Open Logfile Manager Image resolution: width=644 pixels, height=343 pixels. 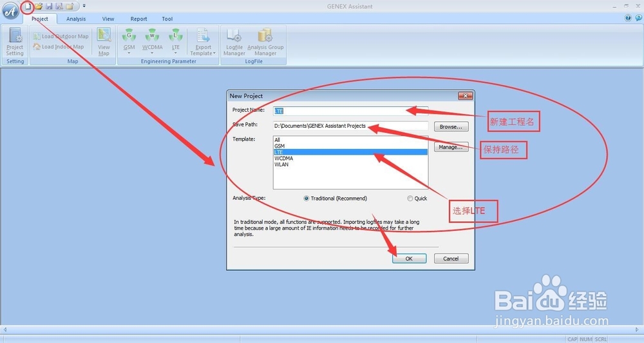tap(234, 41)
